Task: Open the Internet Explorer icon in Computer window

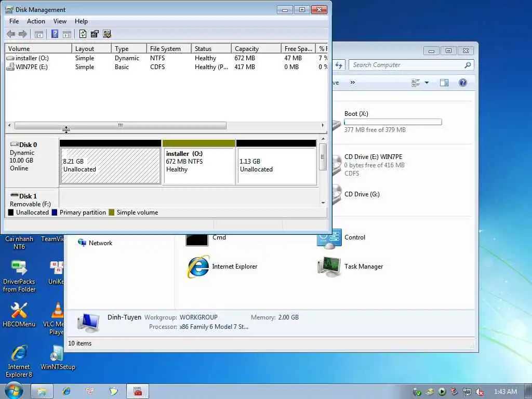Action: click(x=198, y=267)
